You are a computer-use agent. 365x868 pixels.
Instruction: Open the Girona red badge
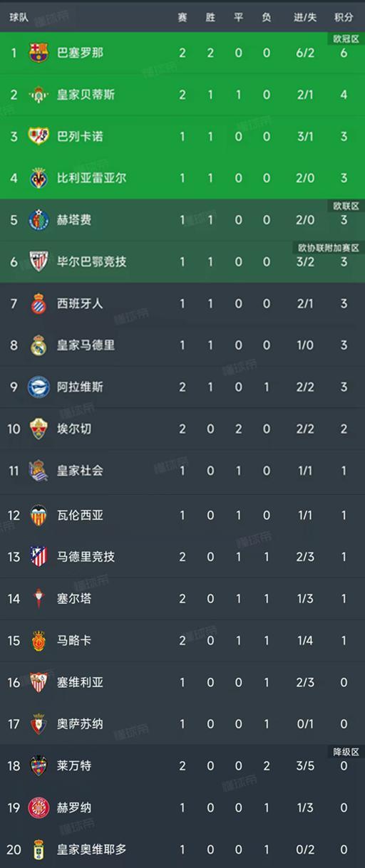(38, 807)
